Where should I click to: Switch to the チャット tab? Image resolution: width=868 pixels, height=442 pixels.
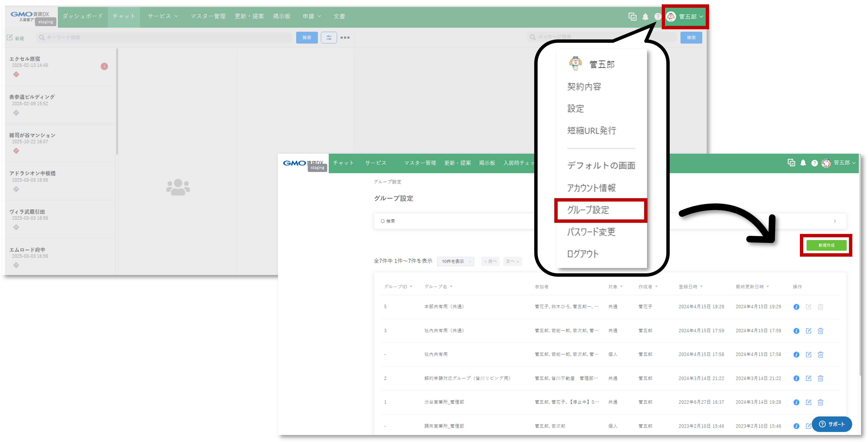click(x=123, y=16)
